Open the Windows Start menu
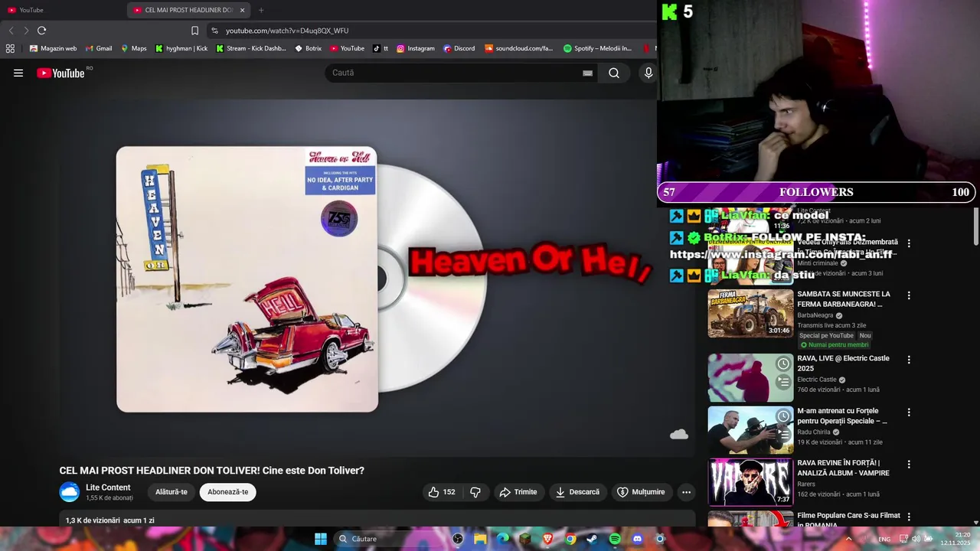This screenshot has width=980, height=551. 321,539
